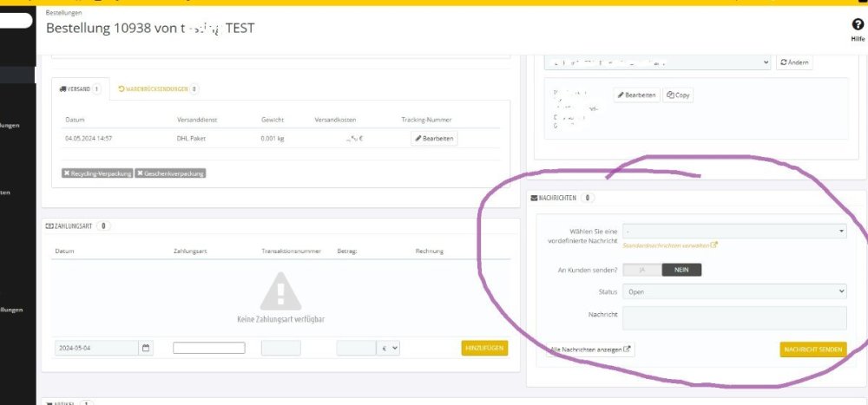Set 'An Kunden senden' to NEIN
This screenshot has width=868, height=405.
coord(681,270)
